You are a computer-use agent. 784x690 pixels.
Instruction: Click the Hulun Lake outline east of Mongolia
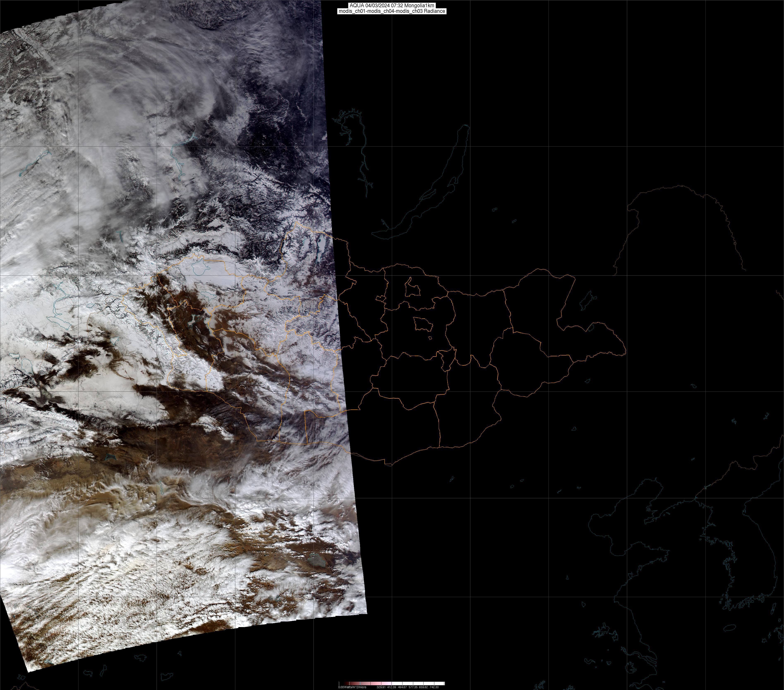click(x=587, y=300)
